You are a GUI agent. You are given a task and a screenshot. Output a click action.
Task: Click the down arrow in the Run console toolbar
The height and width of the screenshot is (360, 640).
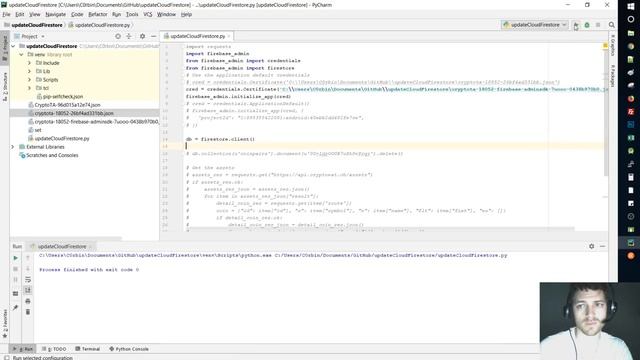coord(28,269)
